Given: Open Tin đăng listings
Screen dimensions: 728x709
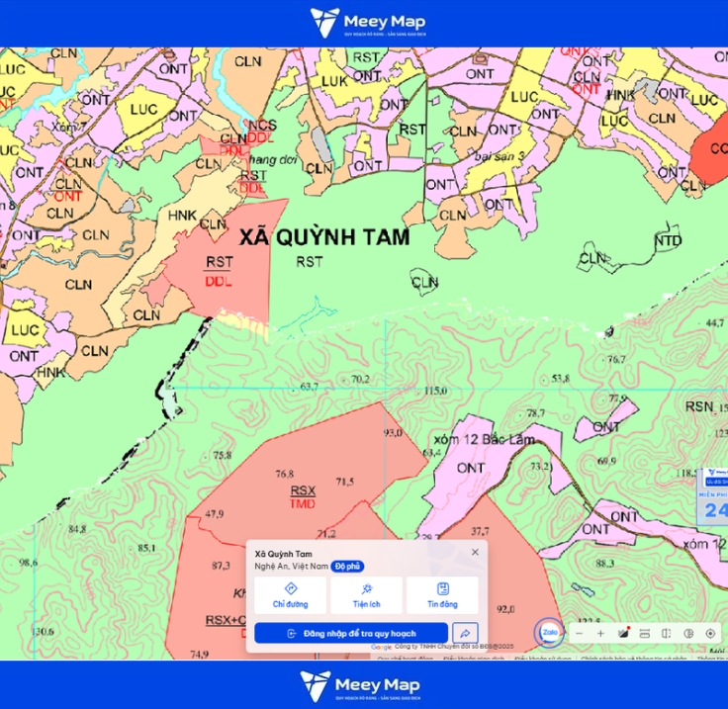Looking at the screenshot, I should click(x=442, y=595).
